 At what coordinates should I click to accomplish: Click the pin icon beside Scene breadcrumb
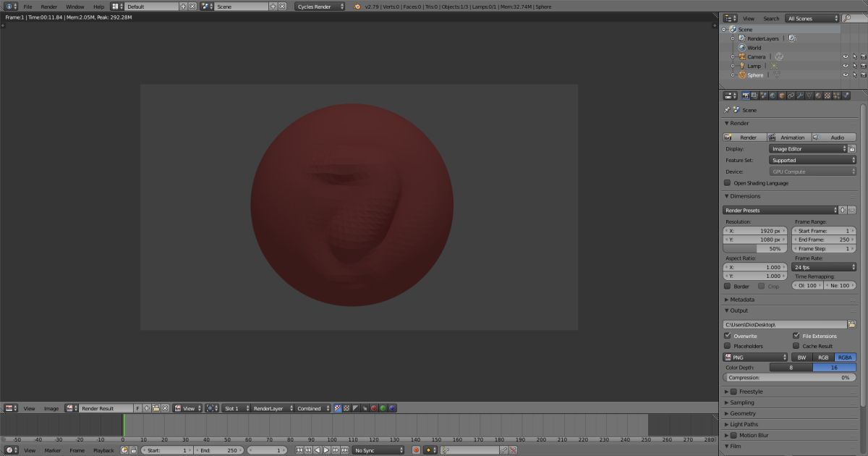[727, 110]
